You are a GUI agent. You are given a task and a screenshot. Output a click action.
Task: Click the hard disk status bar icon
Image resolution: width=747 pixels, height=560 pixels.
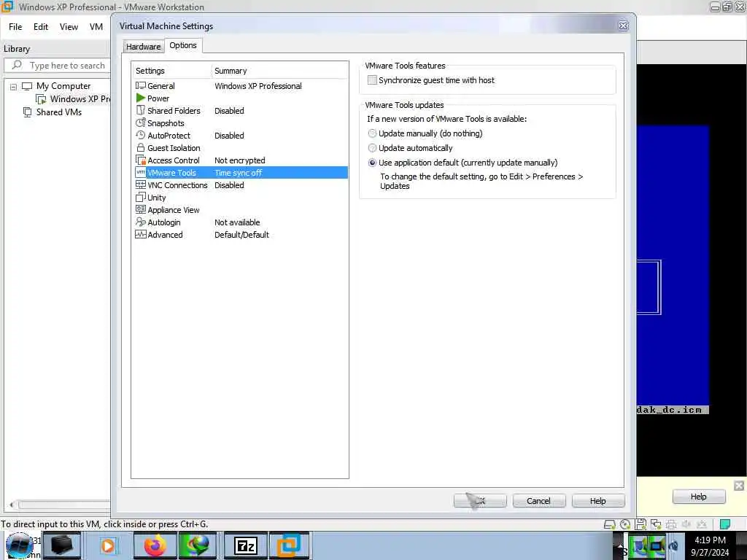609,525
